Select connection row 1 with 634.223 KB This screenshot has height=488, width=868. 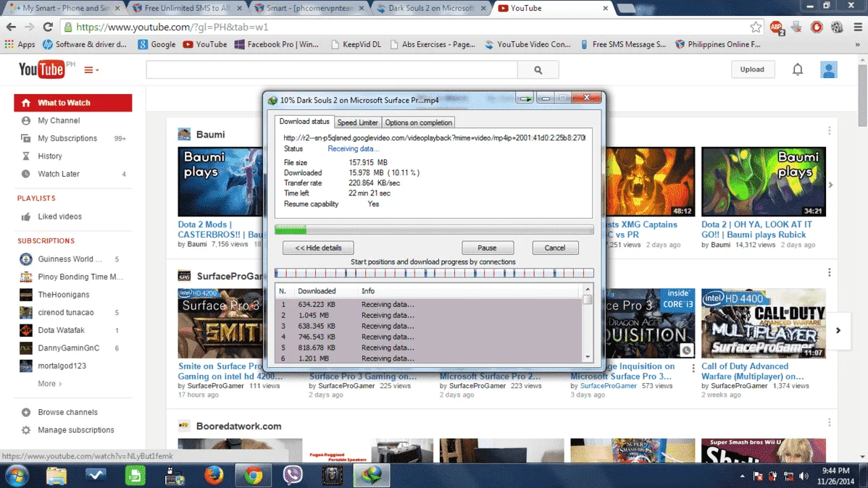point(428,304)
